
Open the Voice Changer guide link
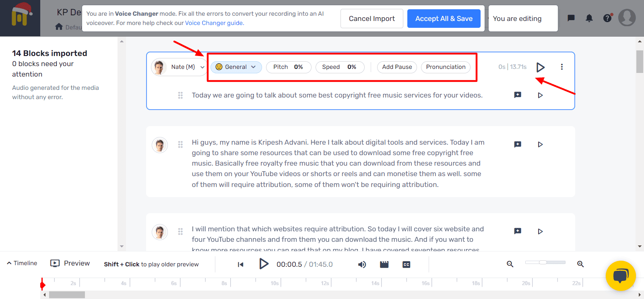[x=214, y=23]
